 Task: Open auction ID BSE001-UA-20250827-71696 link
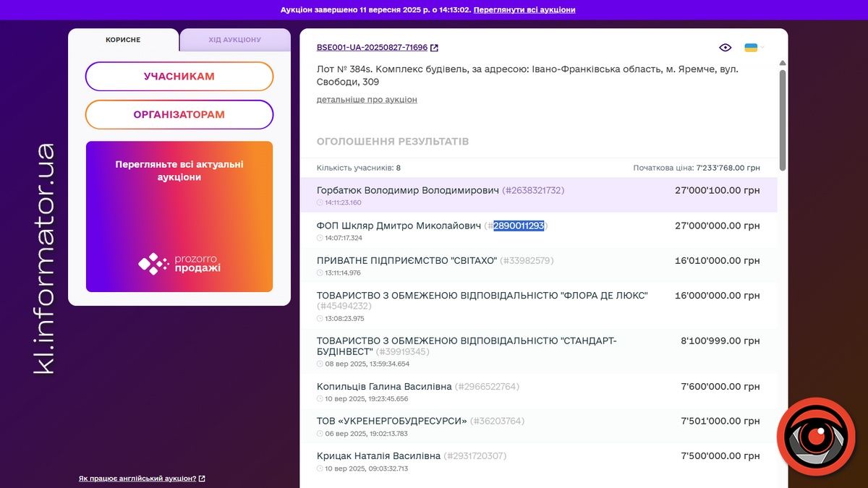point(372,48)
